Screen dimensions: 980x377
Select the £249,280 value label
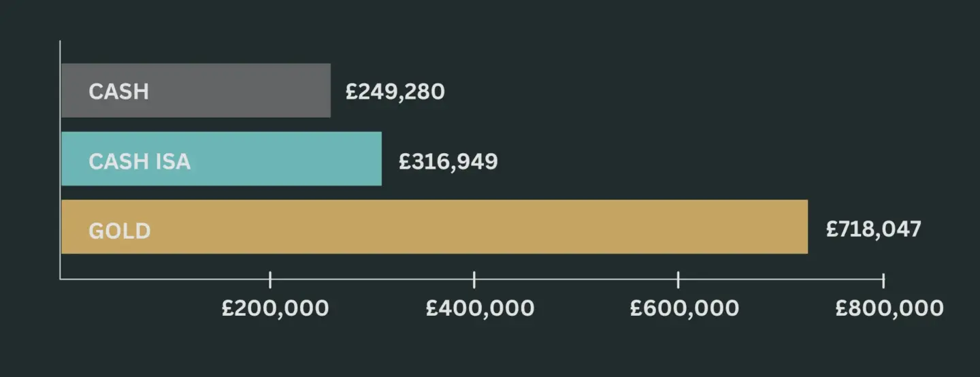[x=395, y=92]
